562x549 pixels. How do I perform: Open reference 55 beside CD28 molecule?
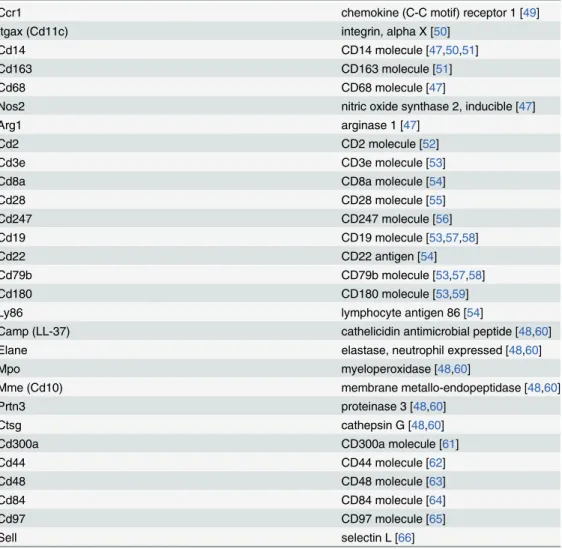click(x=435, y=200)
